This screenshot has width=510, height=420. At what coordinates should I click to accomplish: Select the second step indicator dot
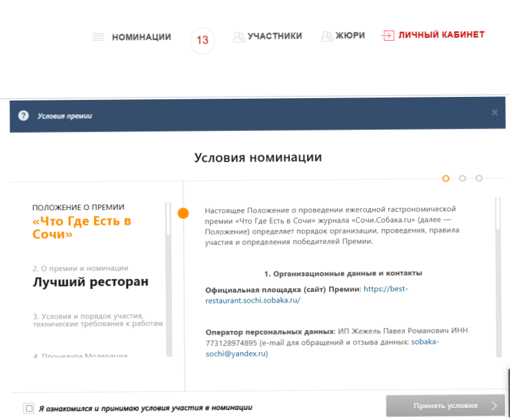point(463,178)
